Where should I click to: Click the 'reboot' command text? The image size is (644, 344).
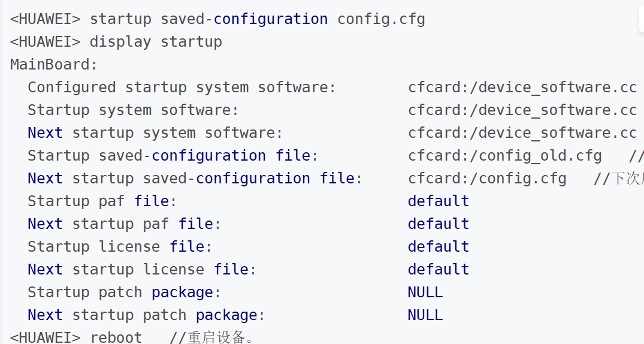[116, 337]
